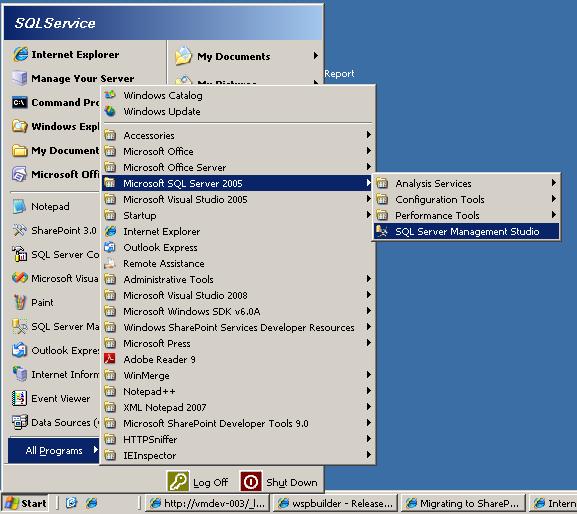Open Windows SharePoint Services Developer Resources

click(237, 327)
